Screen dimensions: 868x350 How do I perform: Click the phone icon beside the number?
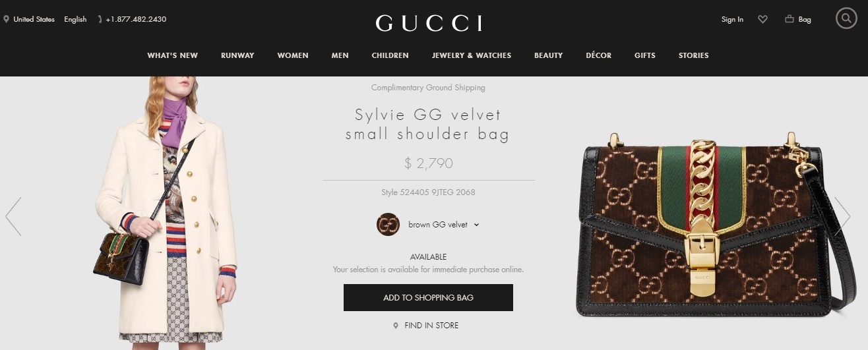tap(100, 19)
